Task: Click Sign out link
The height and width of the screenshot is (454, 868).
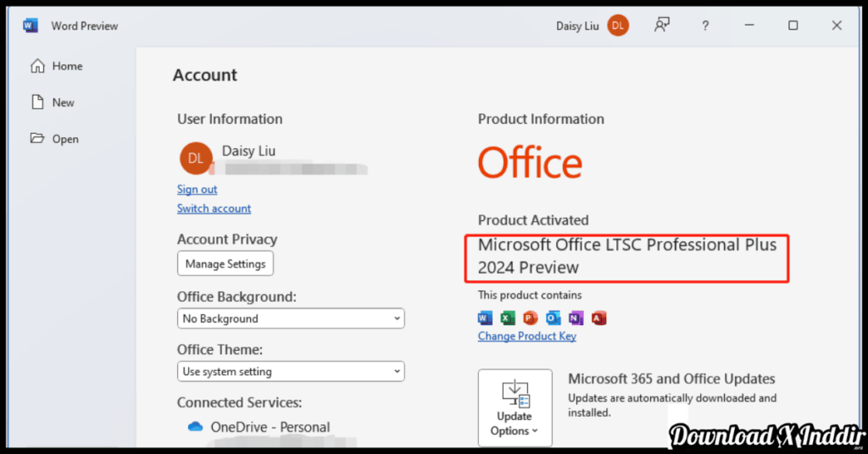Action: click(x=197, y=189)
